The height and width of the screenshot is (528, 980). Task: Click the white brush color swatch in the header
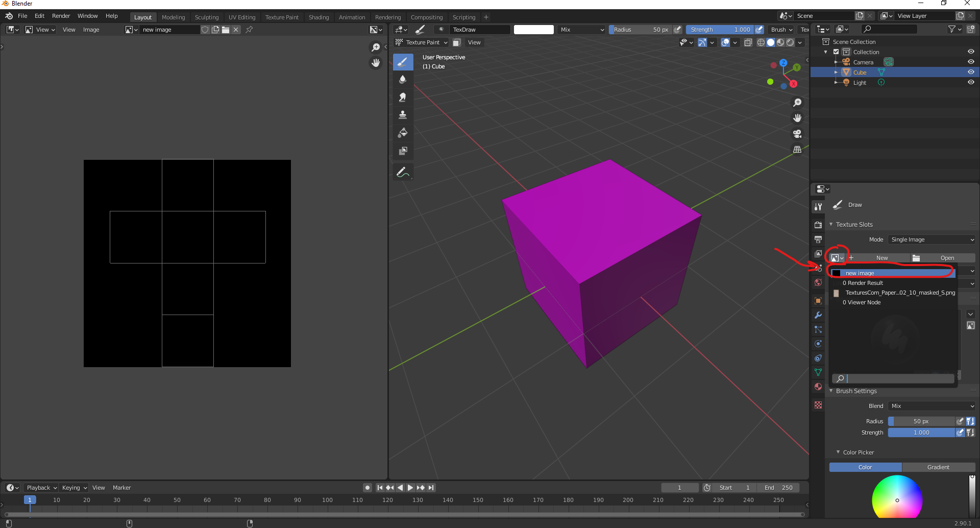[x=533, y=30]
